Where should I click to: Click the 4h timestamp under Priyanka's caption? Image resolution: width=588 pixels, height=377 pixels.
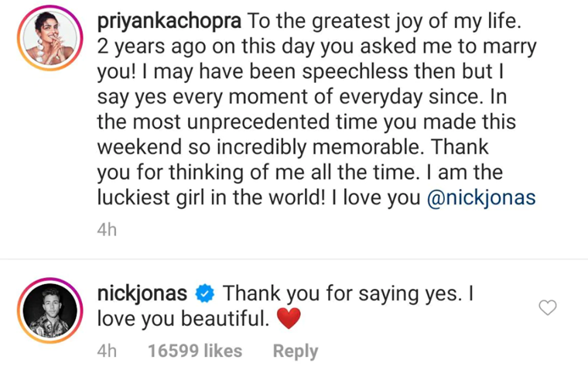(x=107, y=231)
